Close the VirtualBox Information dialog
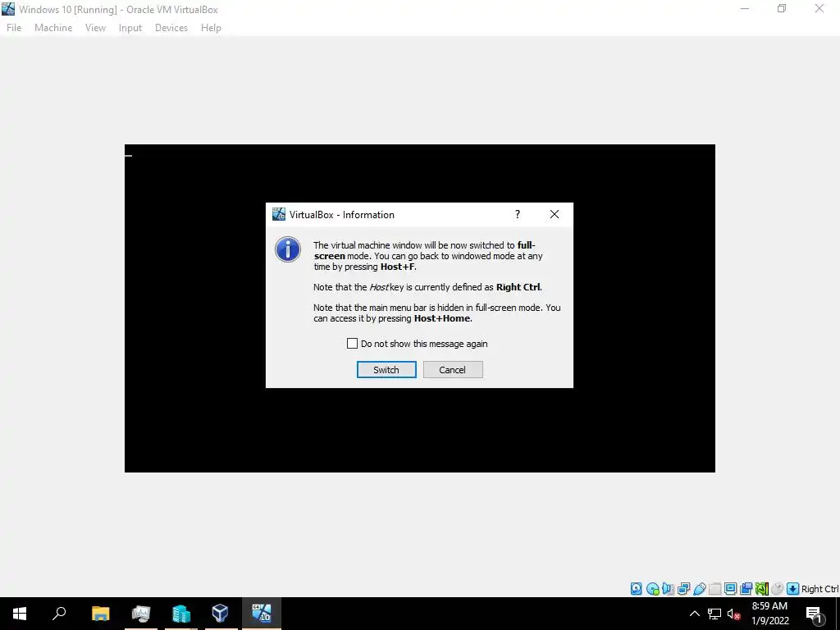Viewport: 840px width, 630px height. pyautogui.click(x=555, y=214)
